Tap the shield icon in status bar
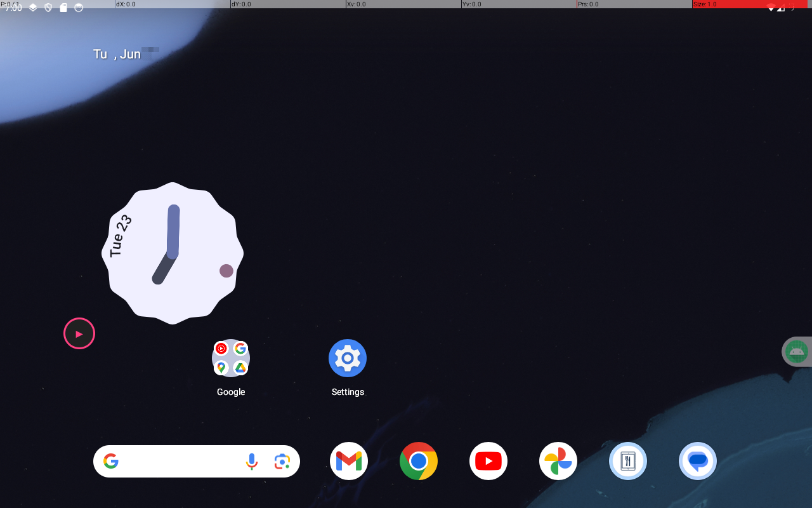 (48, 8)
